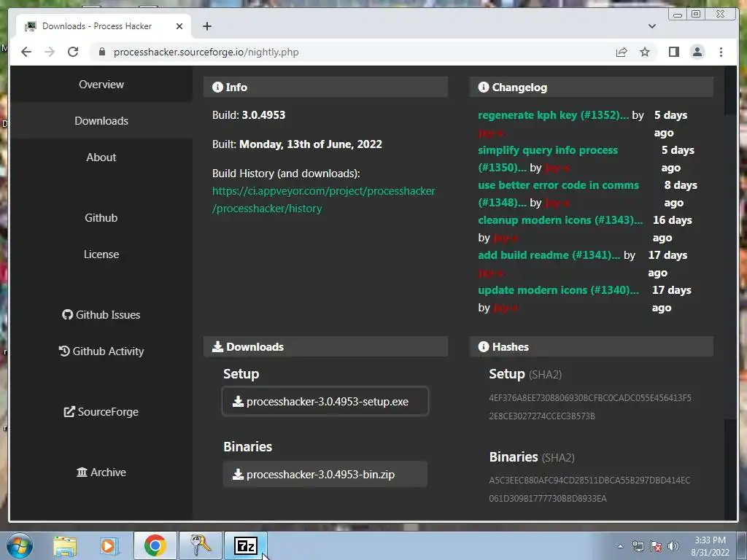Open Github Activity sidebar link

tap(101, 351)
